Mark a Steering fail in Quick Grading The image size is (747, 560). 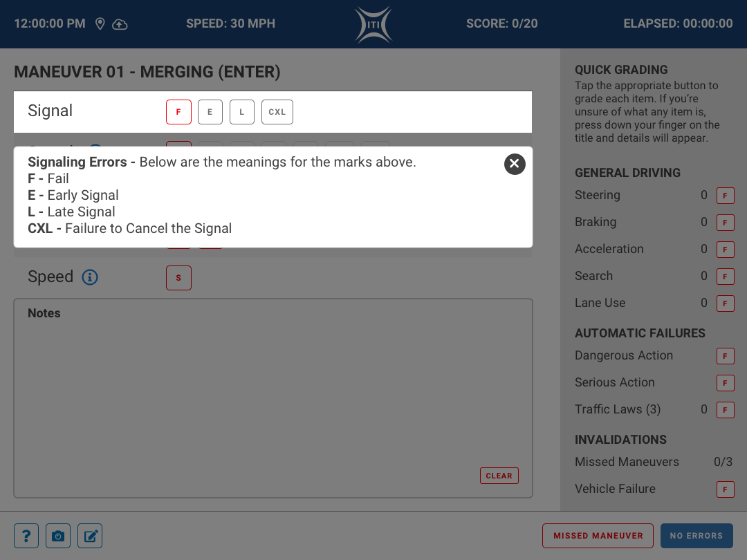click(x=725, y=196)
